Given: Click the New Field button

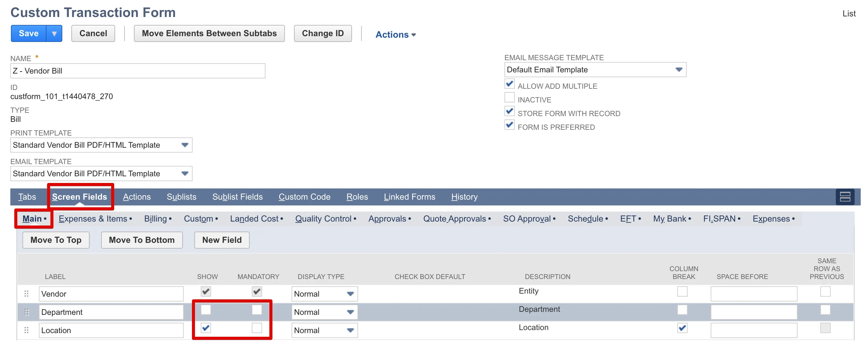Looking at the screenshot, I should [x=222, y=240].
